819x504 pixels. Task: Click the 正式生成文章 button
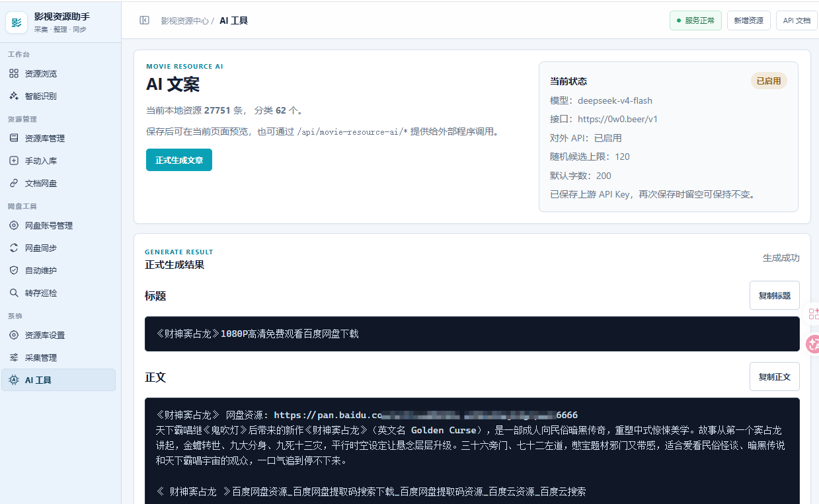[x=179, y=160]
